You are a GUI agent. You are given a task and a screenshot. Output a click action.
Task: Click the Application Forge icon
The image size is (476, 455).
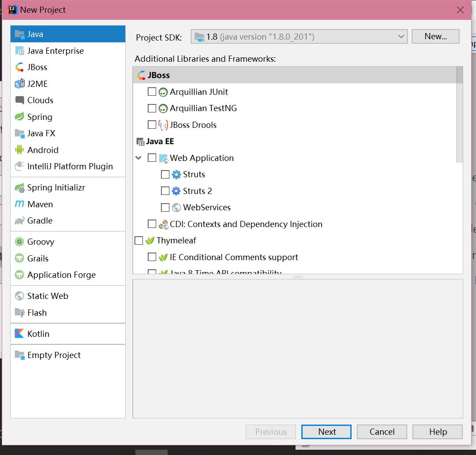click(19, 275)
